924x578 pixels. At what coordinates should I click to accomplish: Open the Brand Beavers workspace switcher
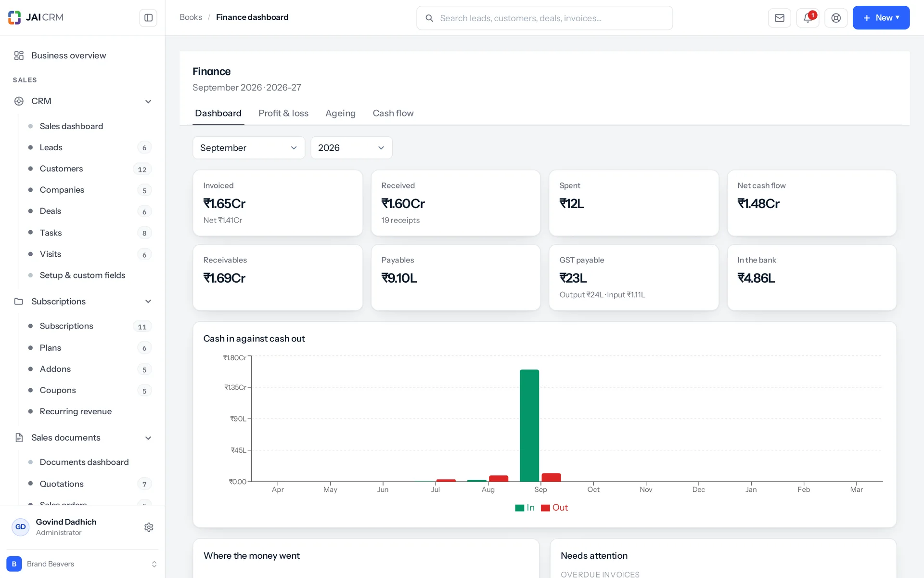[82, 564]
